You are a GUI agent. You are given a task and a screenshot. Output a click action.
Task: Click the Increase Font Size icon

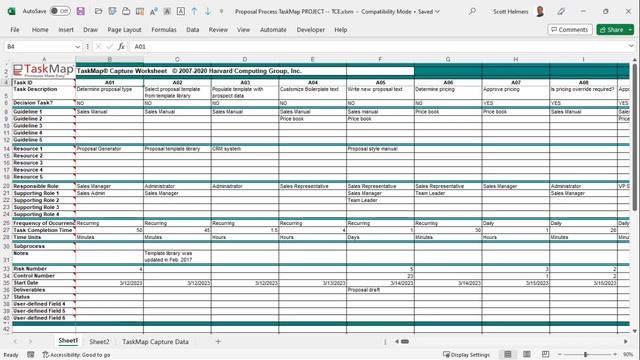tap(153, 11)
